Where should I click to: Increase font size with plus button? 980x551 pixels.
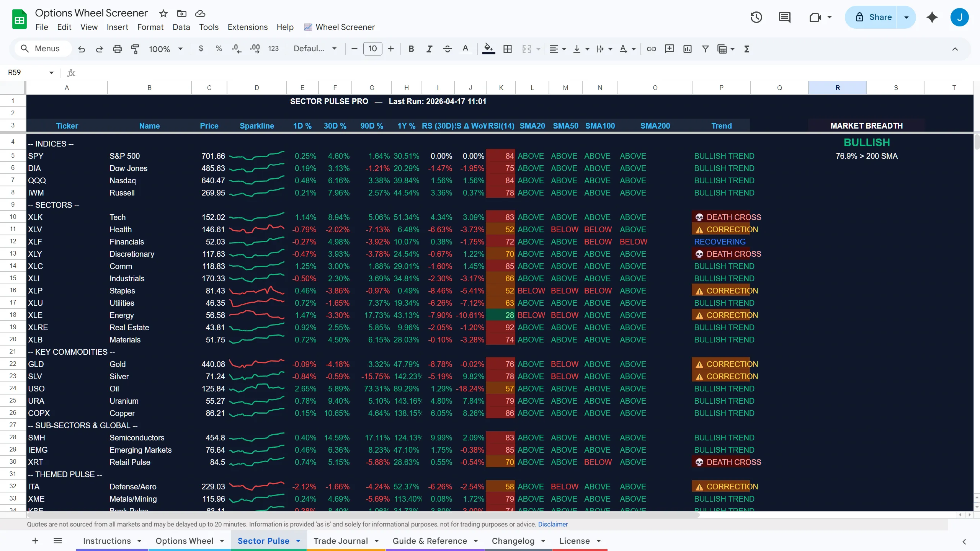(x=391, y=49)
